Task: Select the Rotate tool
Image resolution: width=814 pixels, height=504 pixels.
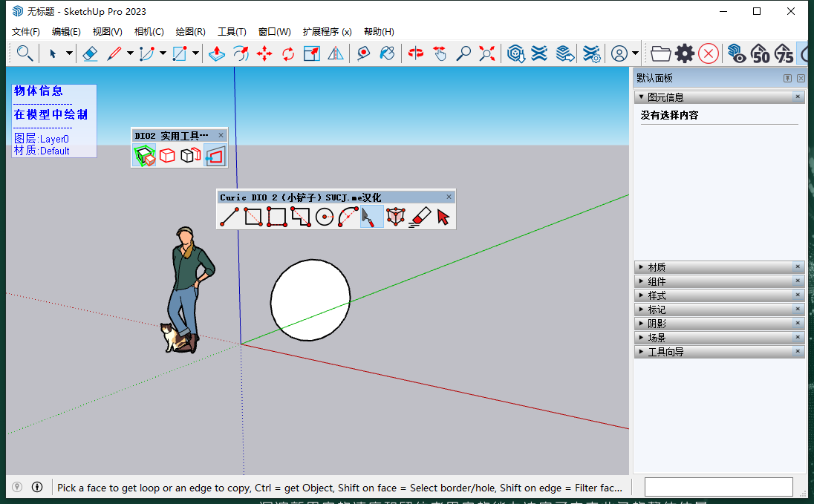Action: pyautogui.click(x=287, y=53)
